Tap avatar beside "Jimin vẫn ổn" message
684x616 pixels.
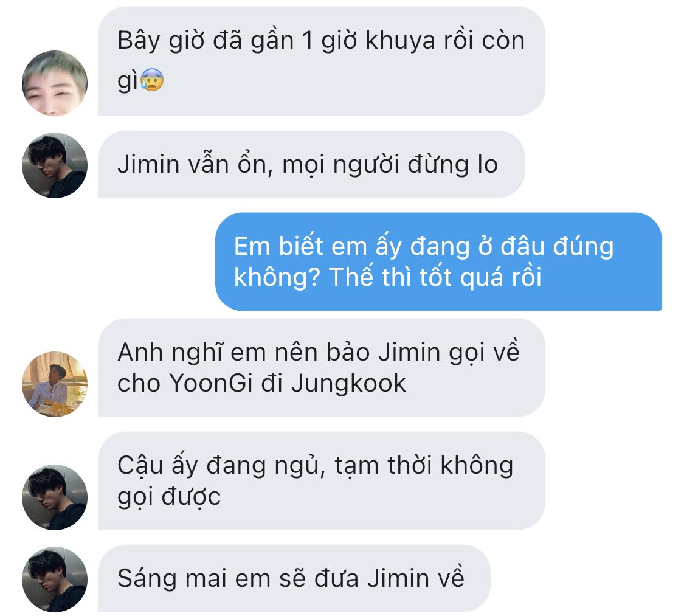55,165
